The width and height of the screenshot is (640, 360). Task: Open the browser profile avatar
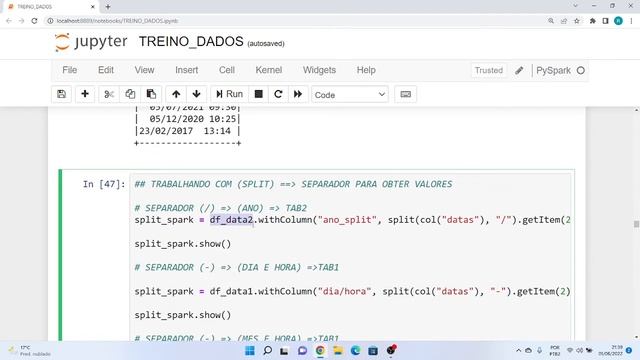pos(618,21)
